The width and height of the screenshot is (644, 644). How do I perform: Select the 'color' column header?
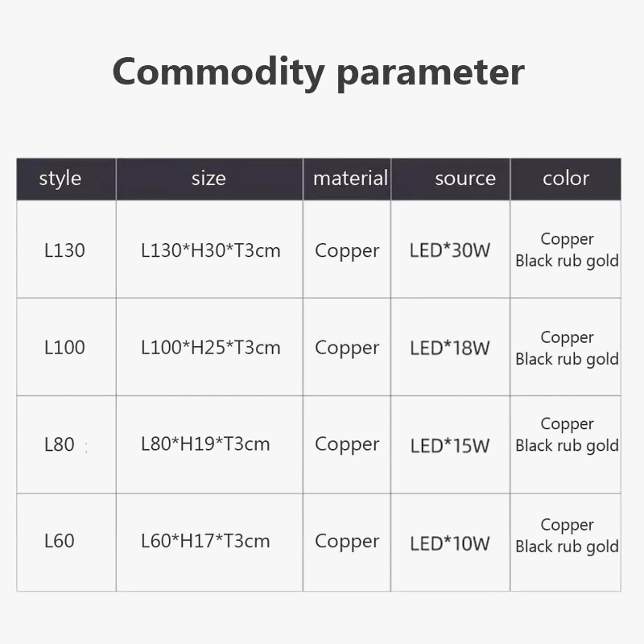pos(566,179)
